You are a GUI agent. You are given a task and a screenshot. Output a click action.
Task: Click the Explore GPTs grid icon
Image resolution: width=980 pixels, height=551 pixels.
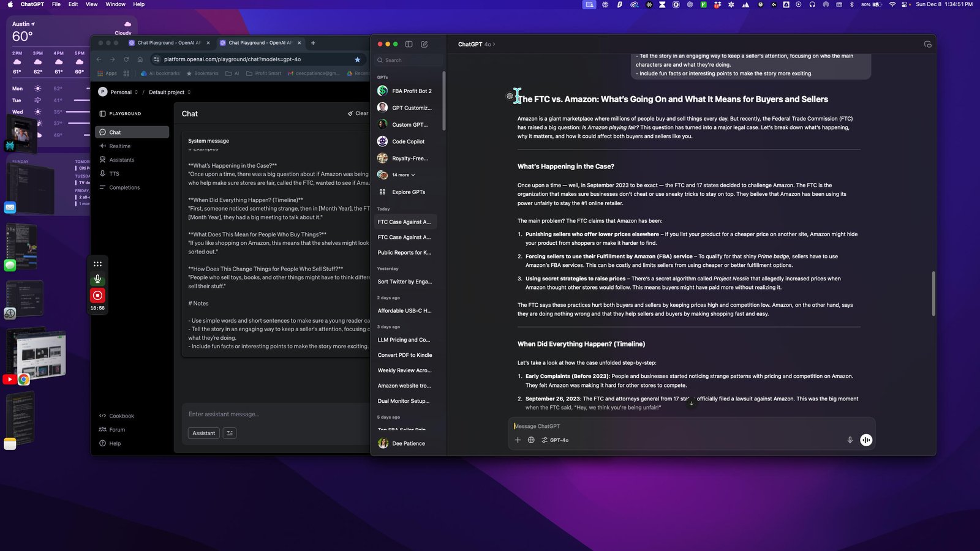click(x=382, y=192)
